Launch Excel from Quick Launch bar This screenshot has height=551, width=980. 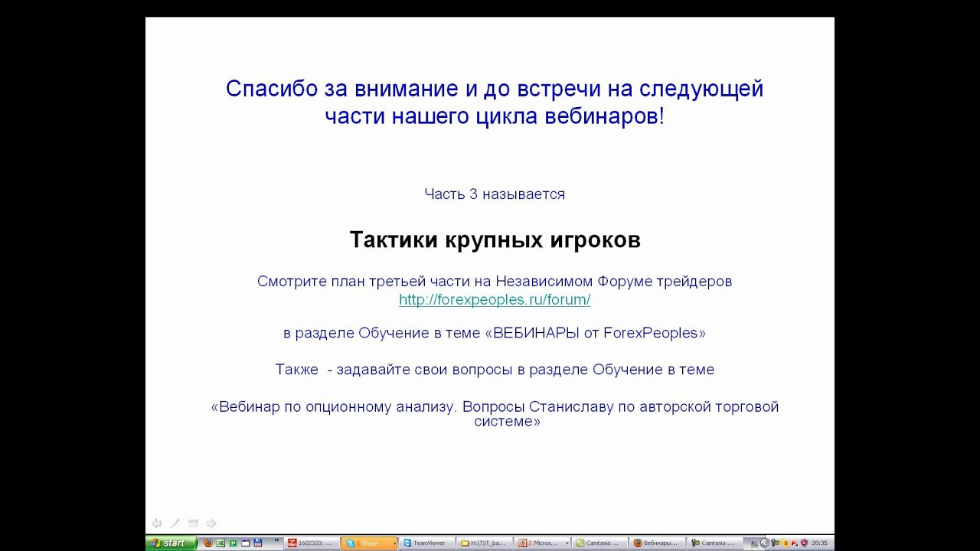(220, 543)
